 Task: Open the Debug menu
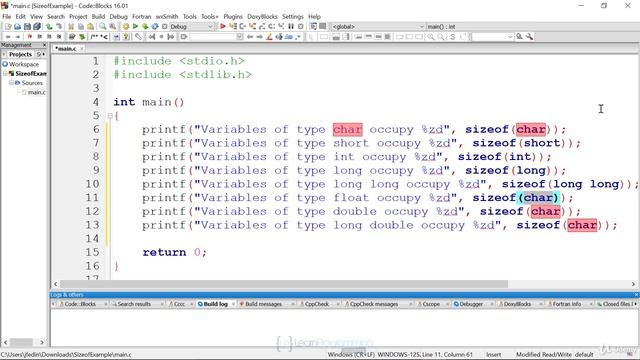(x=118, y=17)
